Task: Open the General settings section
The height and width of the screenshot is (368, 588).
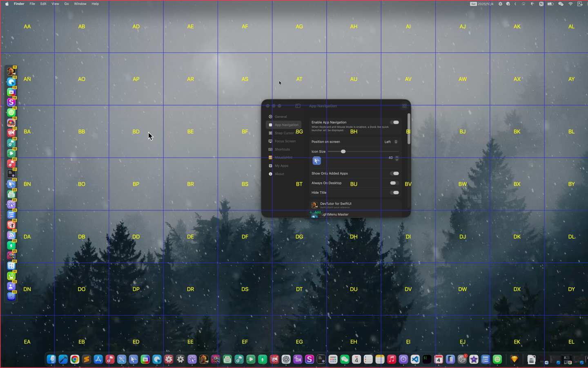Action: (x=281, y=117)
